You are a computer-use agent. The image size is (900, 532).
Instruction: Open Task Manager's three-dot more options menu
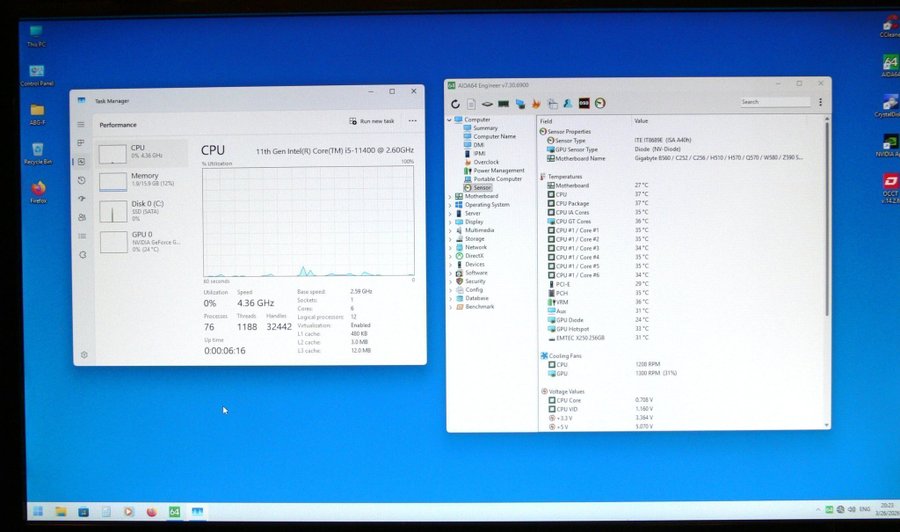tap(412, 121)
